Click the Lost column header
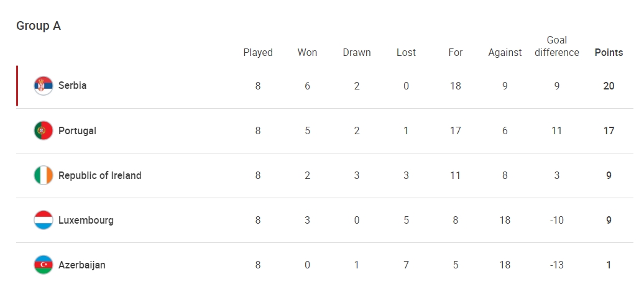 [406, 53]
